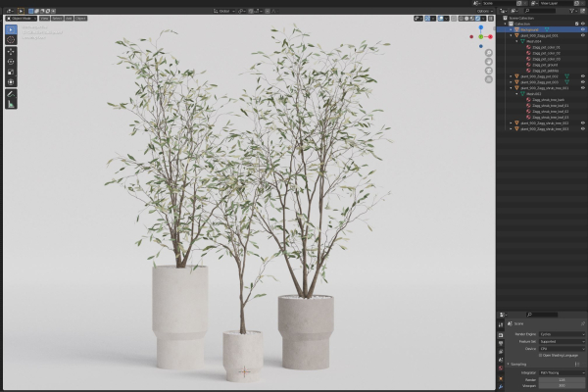Open the Device CPU dropdown
This screenshot has height=392, width=588.
(x=562, y=349)
